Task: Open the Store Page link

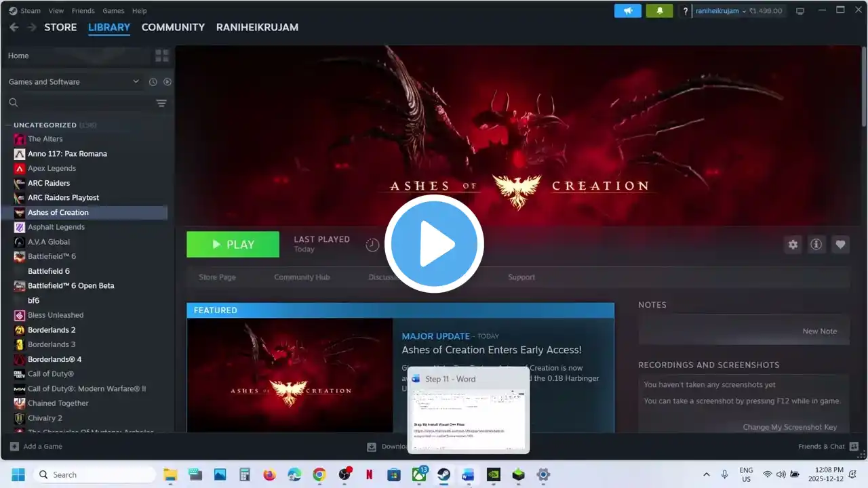Action: click(x=217, y=277)
